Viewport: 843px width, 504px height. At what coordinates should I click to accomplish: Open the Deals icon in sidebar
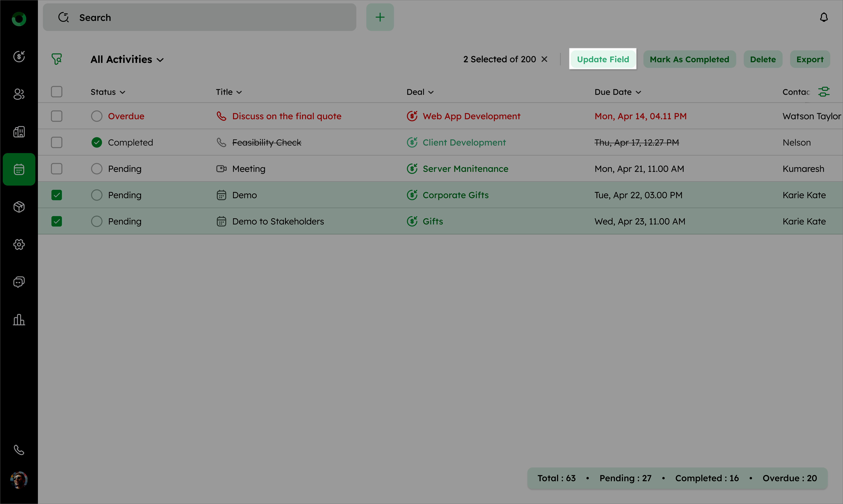[19, 56]
